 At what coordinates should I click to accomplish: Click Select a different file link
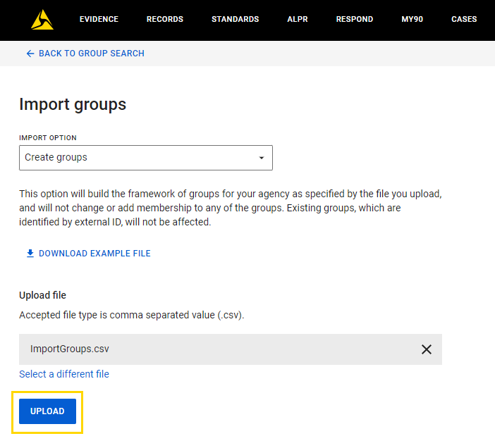click(64, 374)
